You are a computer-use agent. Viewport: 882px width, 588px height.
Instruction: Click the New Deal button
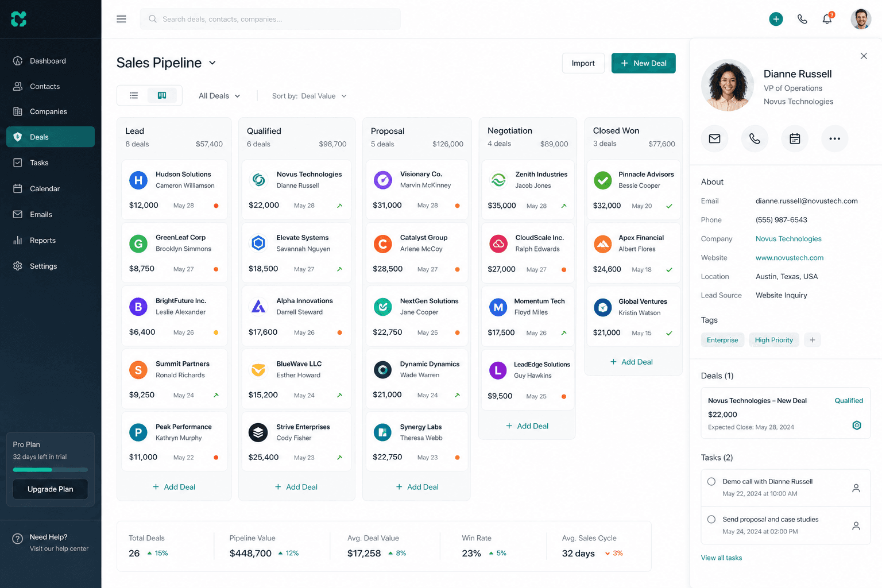tap(643, 63)
